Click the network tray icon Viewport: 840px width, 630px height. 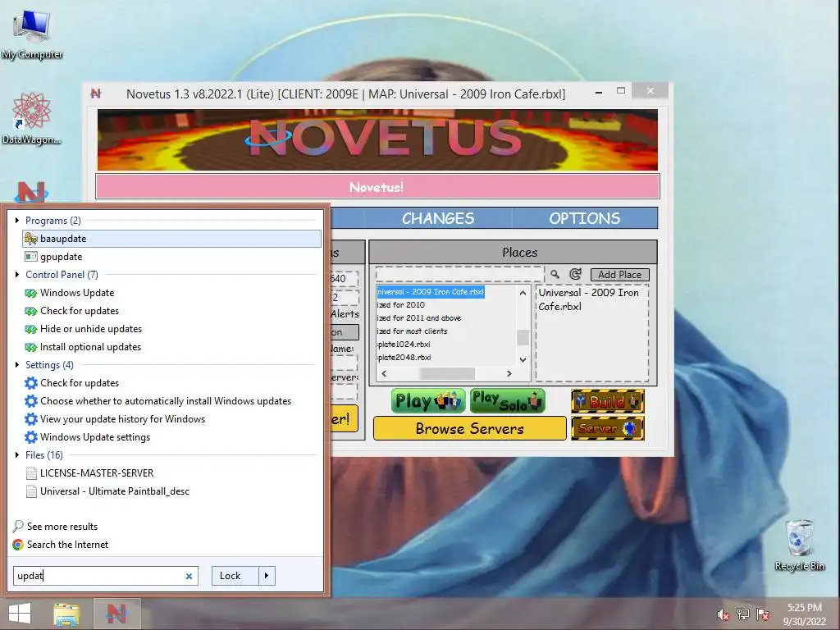[743, 614]
